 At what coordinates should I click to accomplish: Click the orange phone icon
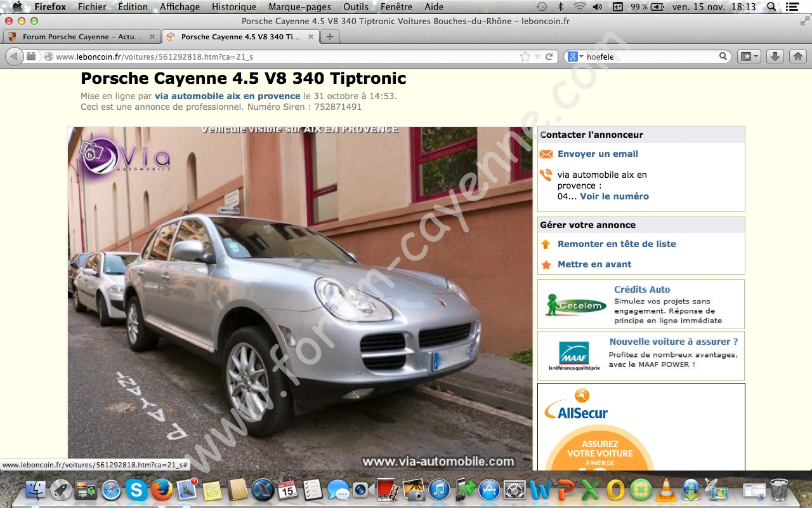546,175
